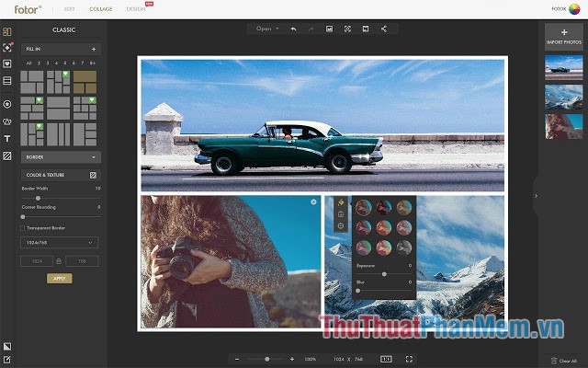Viewport: 588px width, 368px height.
Task: Click the Exposure slider handle
Action: pyautogui.click(x=384, y=274)
